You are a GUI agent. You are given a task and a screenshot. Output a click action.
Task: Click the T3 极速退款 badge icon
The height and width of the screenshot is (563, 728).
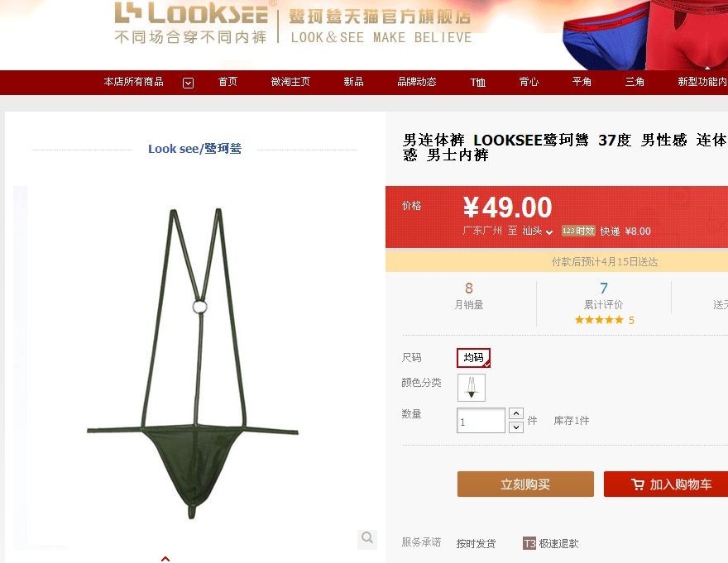529,543
